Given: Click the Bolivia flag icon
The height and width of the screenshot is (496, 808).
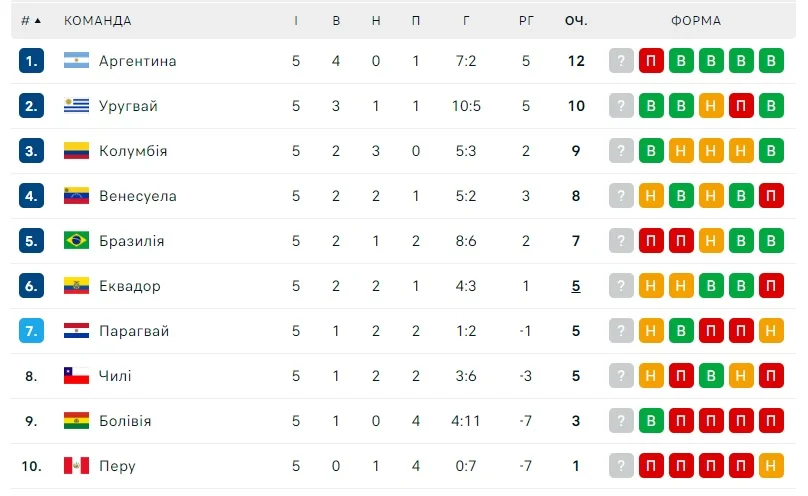Looking at the screenshot, I should (76, 421).
